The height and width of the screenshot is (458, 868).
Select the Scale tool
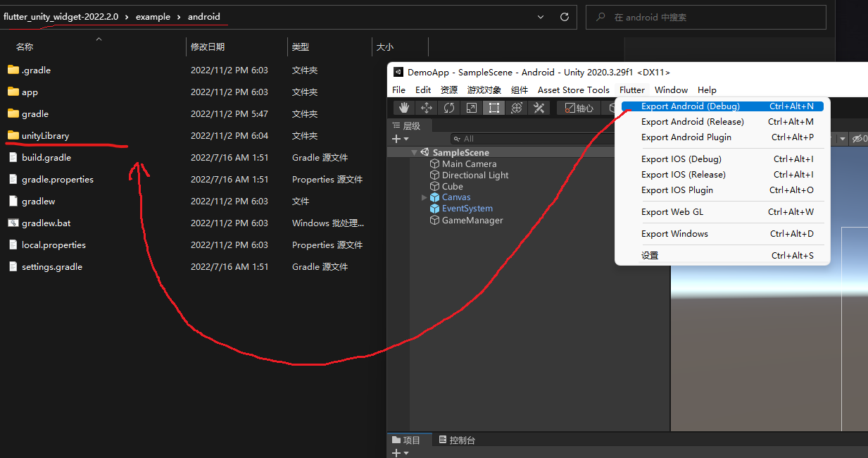(x=472, y=107)
